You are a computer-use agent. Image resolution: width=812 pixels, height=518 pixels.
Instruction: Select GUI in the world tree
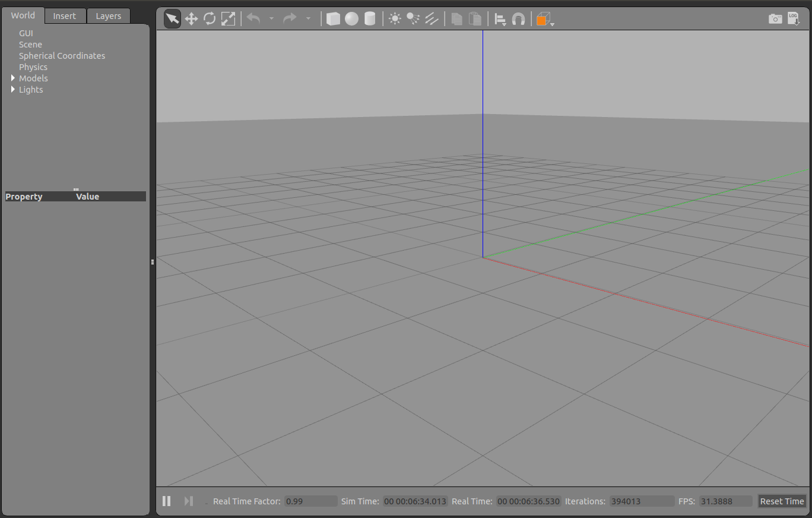[x=26, y=33]
